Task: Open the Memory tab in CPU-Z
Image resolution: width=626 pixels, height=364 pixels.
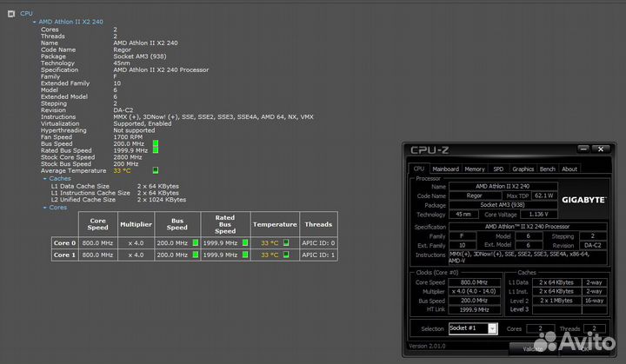Action: click(x=475, y=169)
